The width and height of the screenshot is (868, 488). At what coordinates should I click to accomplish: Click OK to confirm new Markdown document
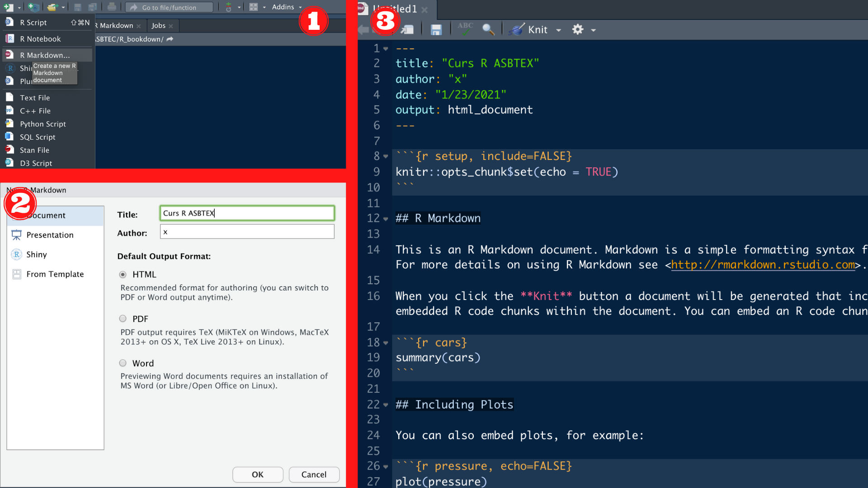(x=258, y=474)
